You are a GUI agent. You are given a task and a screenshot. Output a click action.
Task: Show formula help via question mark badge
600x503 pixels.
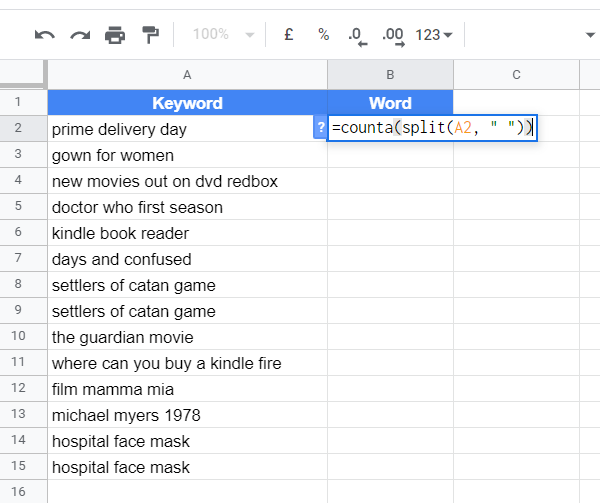pos(321,127)
